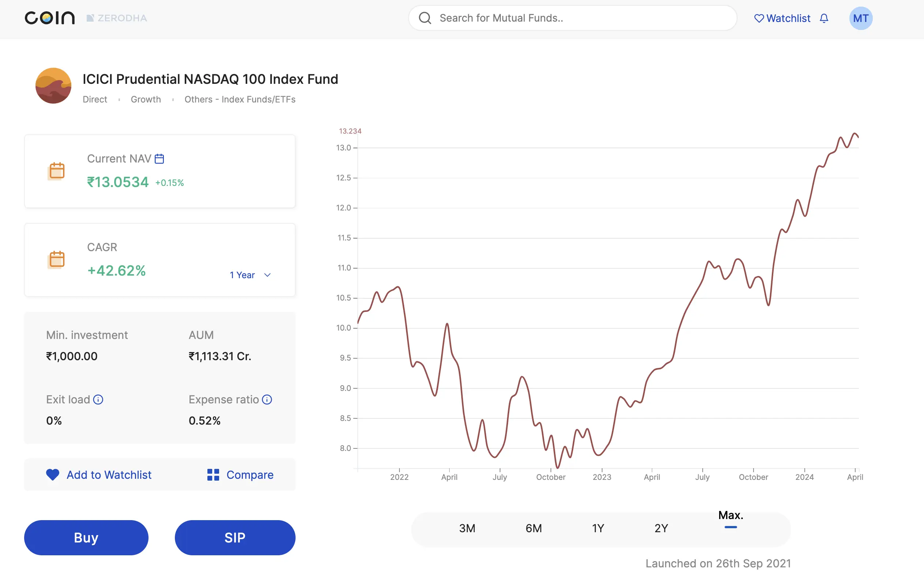Select the Max. chart range
Image resolution: width=924 pixels, height=582 pixels.
(x=730, y=515)
